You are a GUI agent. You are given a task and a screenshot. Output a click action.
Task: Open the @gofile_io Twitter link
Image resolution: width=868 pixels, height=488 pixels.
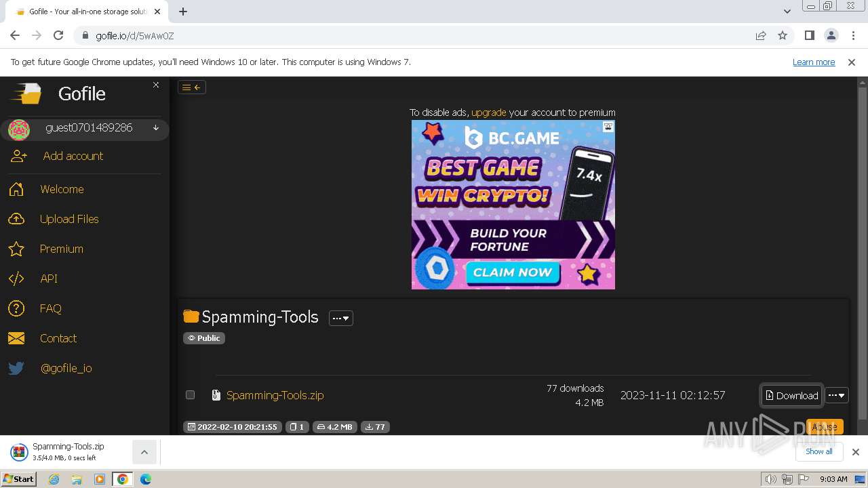point(66,368)
